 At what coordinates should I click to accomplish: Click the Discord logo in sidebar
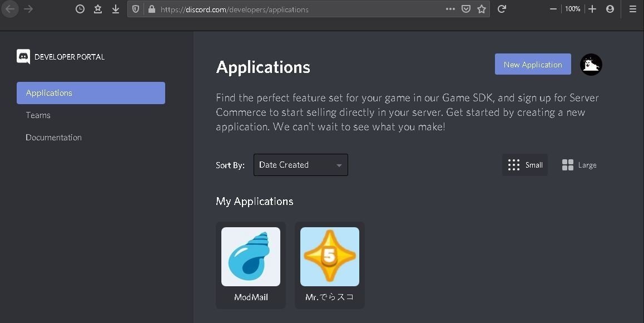click(23, 57)
